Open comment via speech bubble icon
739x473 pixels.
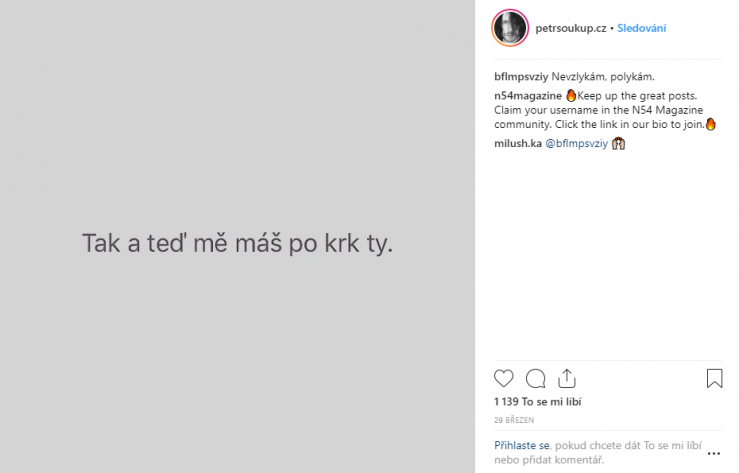pyautogui.click(x=535, y=378)
